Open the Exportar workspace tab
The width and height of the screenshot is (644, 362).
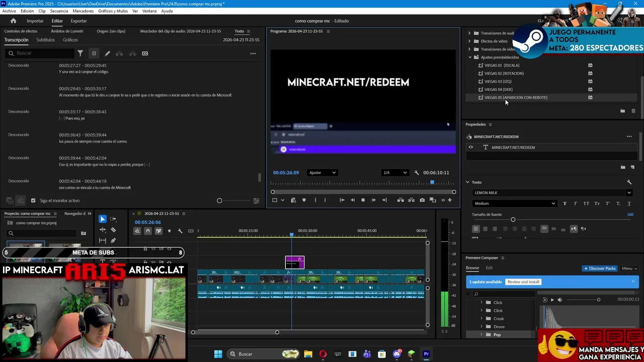(78, 21)
